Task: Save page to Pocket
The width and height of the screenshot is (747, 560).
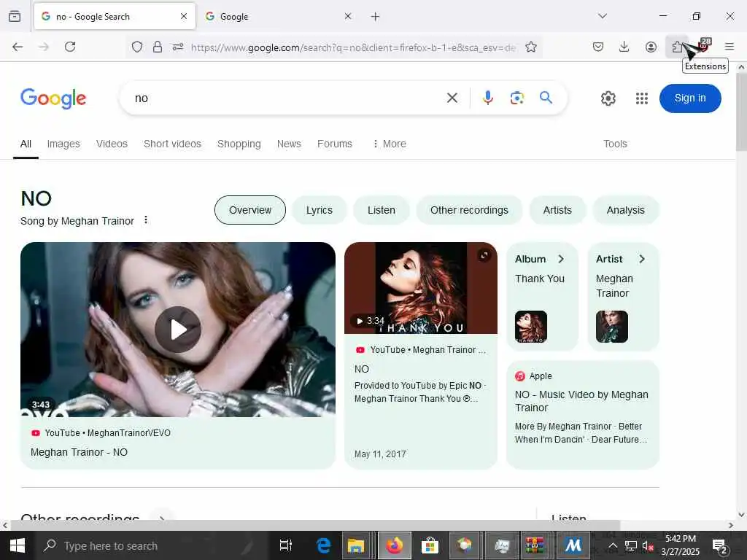Action: [x=598, y=47]
